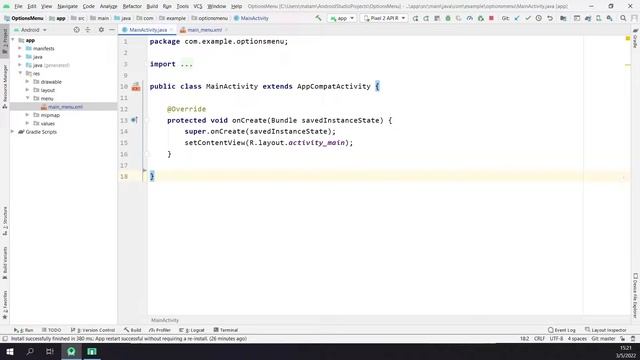Click the Version Control tool window button

pyautogui.click(x=93, y=330)
